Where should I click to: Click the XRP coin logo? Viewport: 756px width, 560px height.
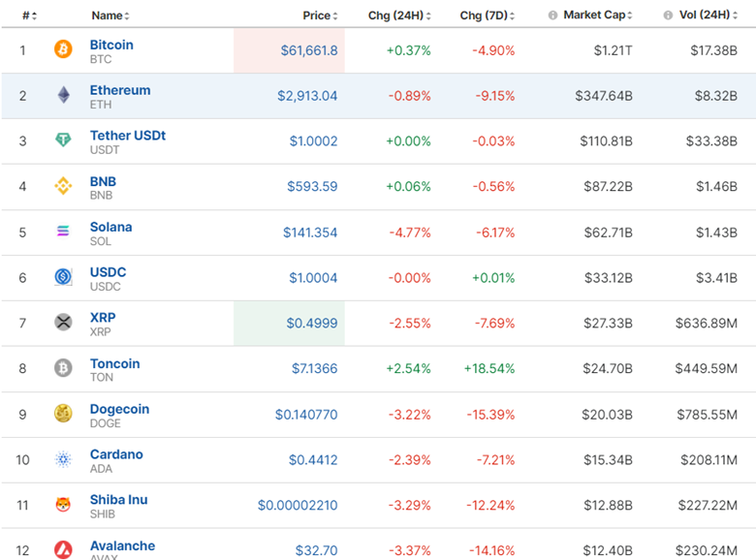(x=63, y=322)
